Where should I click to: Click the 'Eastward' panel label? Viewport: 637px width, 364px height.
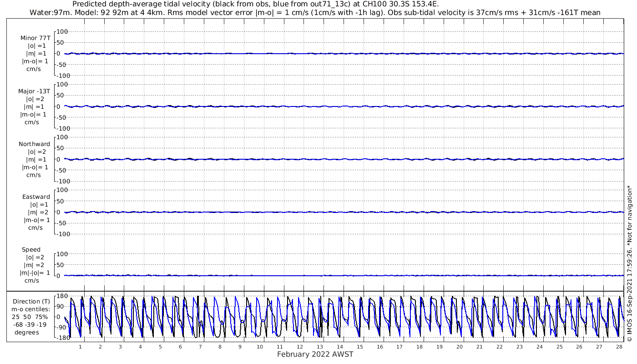36,197
